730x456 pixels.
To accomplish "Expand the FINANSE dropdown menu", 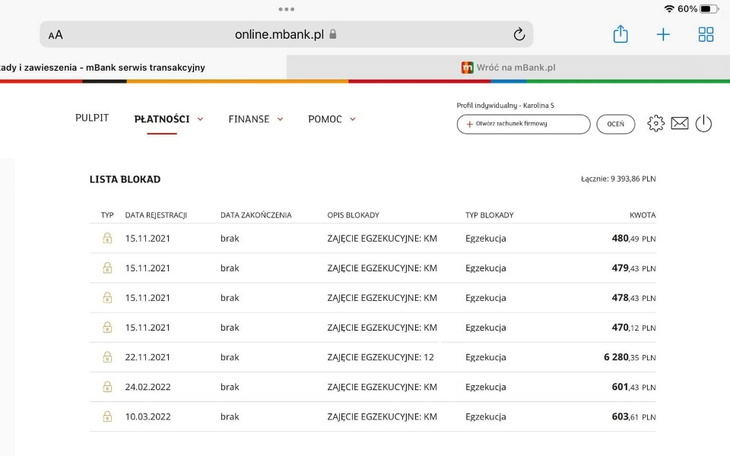I will 255,119.
